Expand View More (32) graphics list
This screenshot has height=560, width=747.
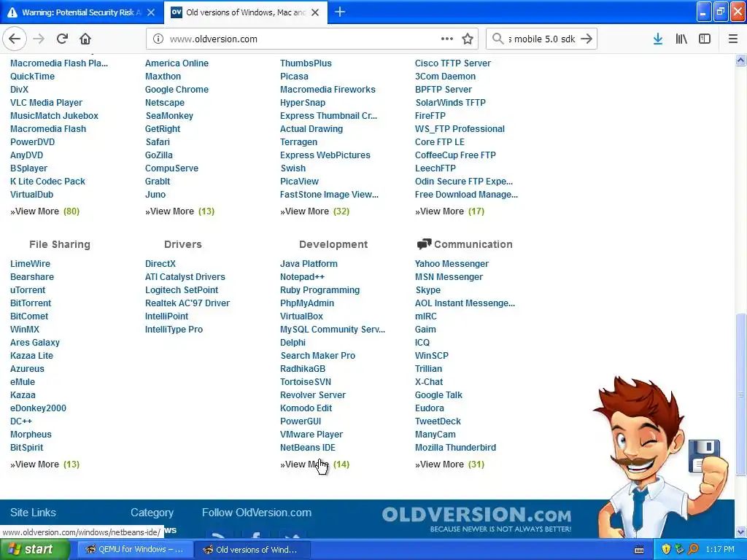[315, 211]
